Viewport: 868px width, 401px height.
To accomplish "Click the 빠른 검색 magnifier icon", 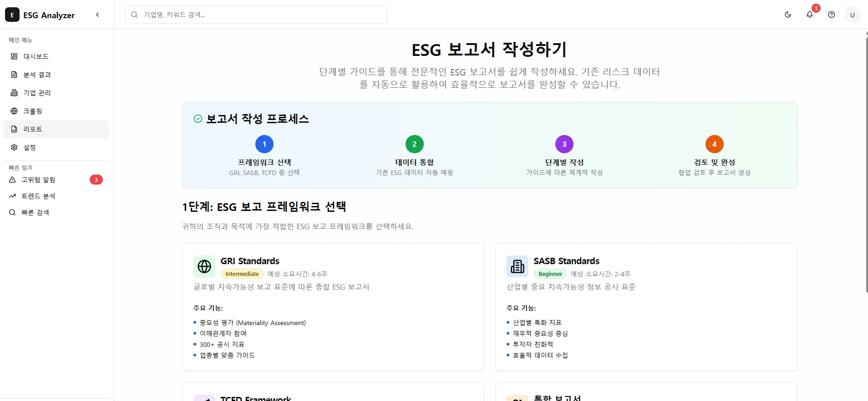I will 12,212.
